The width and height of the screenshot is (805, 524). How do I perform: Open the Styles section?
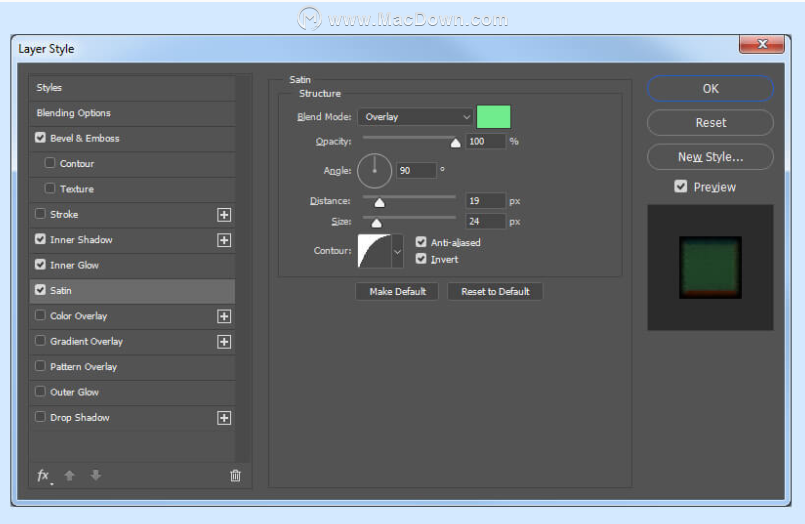(132, 88)
